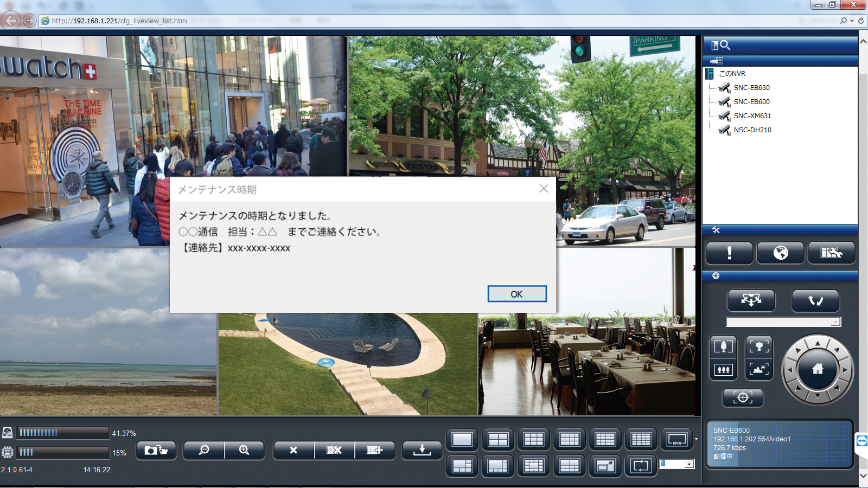Open the alert exclamation button

tap(729, 253)
